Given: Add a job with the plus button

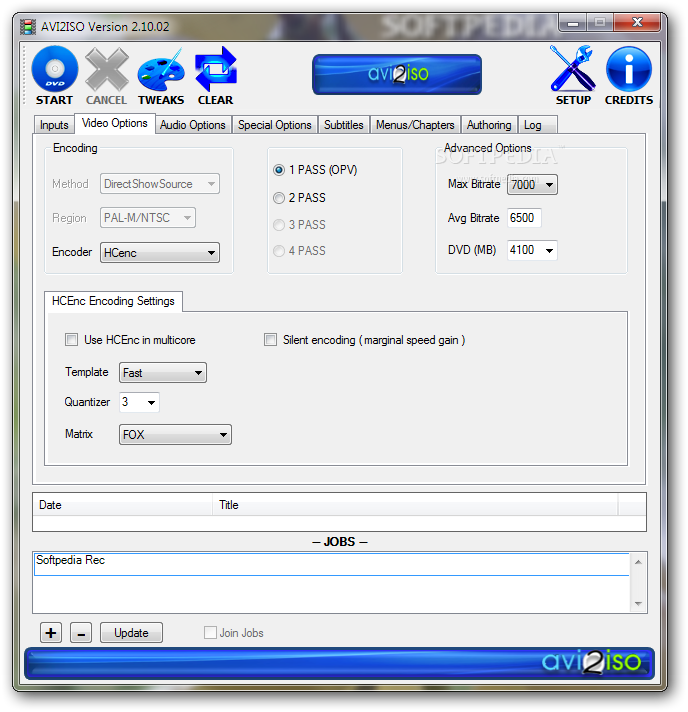Looking at the screenshot, I should [x=51, y=633].
